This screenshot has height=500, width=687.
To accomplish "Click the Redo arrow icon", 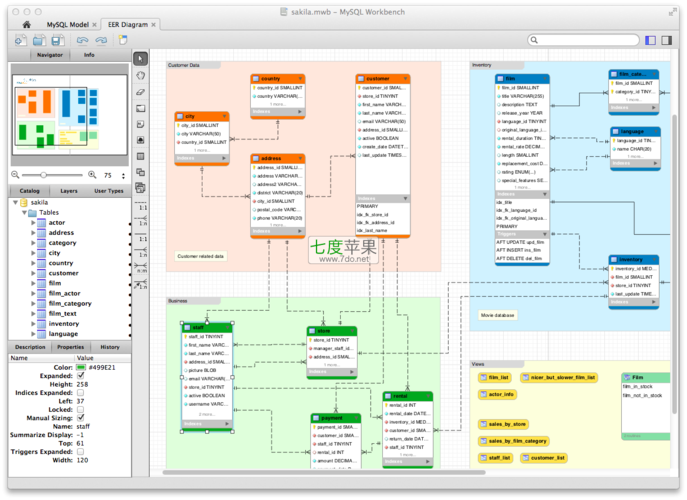I will [x=101, y=40].
